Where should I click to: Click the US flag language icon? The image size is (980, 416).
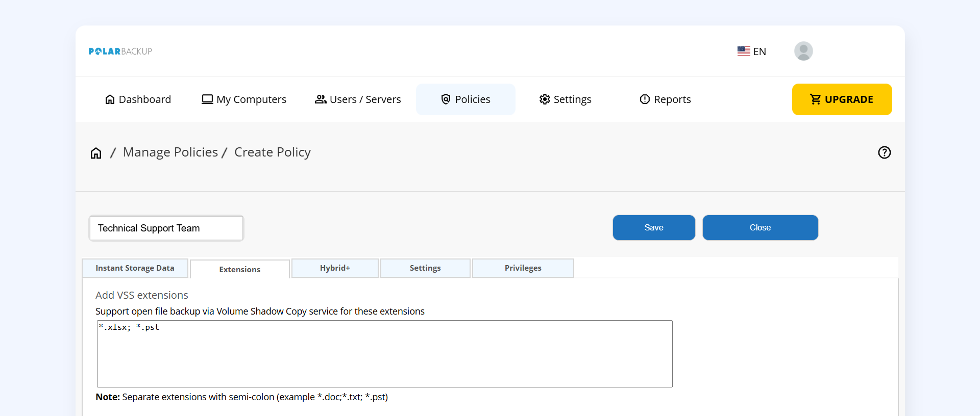click(x=744, y=51)
